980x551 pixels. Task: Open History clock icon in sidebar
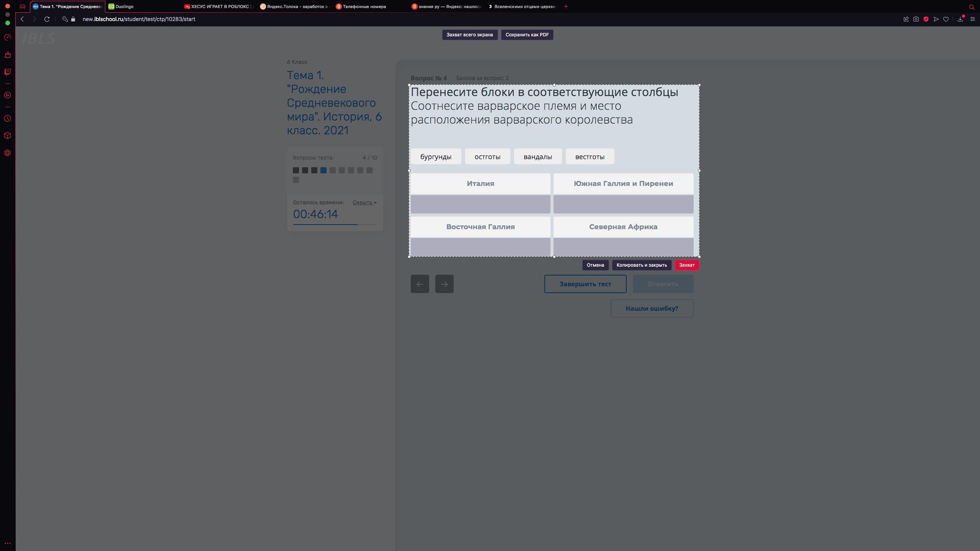[x=7, y=119]
